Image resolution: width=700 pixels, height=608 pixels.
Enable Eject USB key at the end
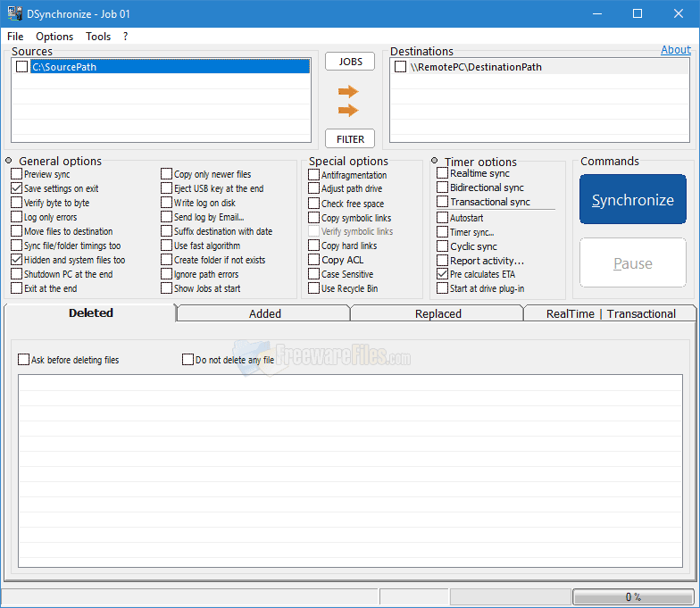[166, 188]
